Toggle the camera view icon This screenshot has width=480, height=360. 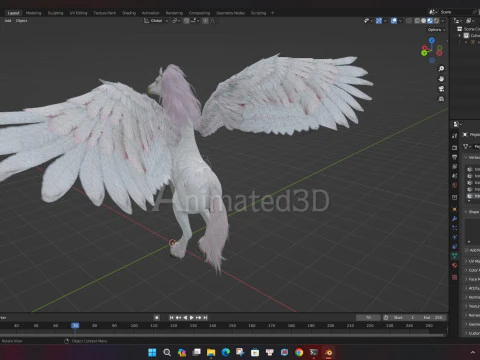[x=441, y=89]
